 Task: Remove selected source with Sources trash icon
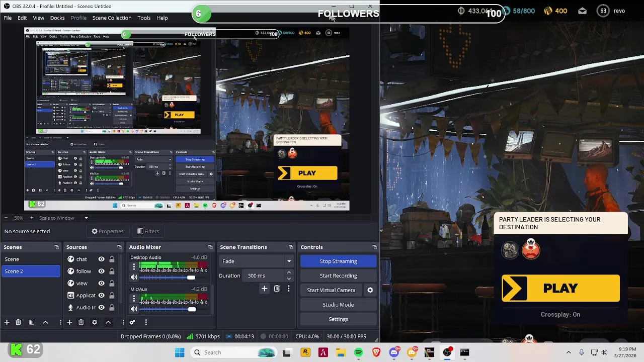point(81,322)
